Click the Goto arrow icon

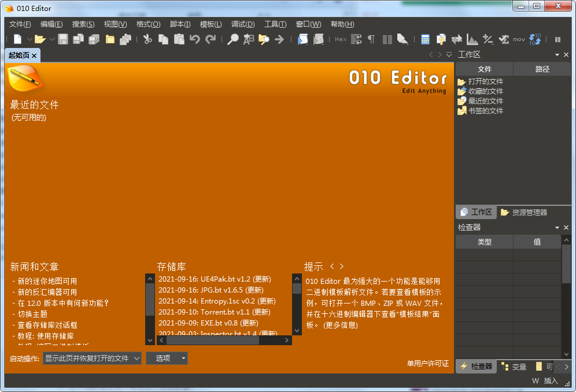pyautogui.click(x=279, y=39)
